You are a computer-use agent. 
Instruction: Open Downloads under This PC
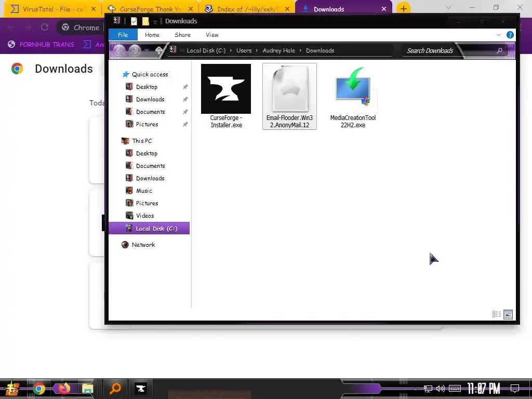coord(150,179)
